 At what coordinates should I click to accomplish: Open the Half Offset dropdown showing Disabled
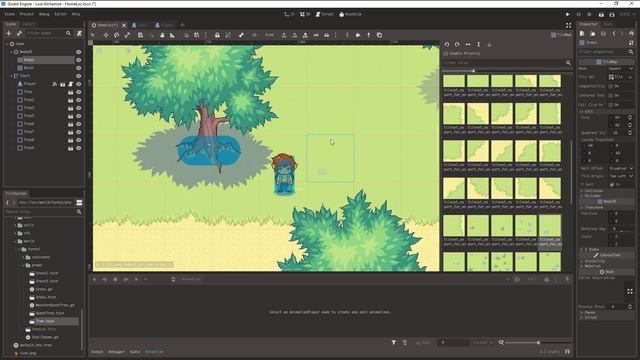click(x=621, y=168)
